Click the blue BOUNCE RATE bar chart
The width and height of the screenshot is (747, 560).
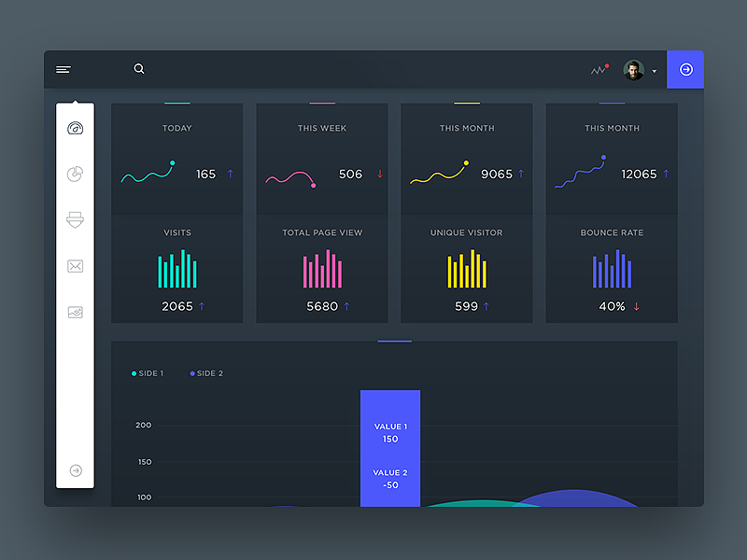pos(612,269)
